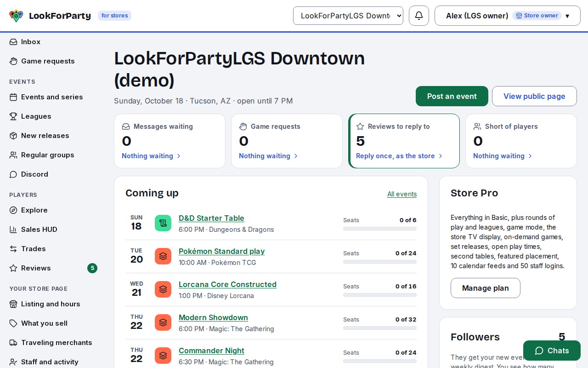Click the Manage plan button
588x368 pixels.
tap(486, 288)
